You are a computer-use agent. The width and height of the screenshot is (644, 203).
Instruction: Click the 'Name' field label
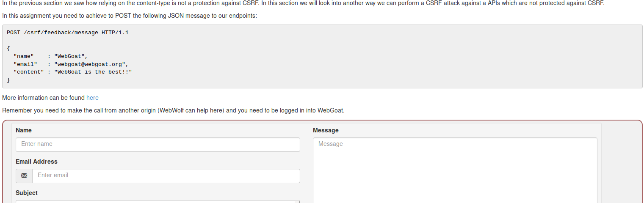point(24,130)
